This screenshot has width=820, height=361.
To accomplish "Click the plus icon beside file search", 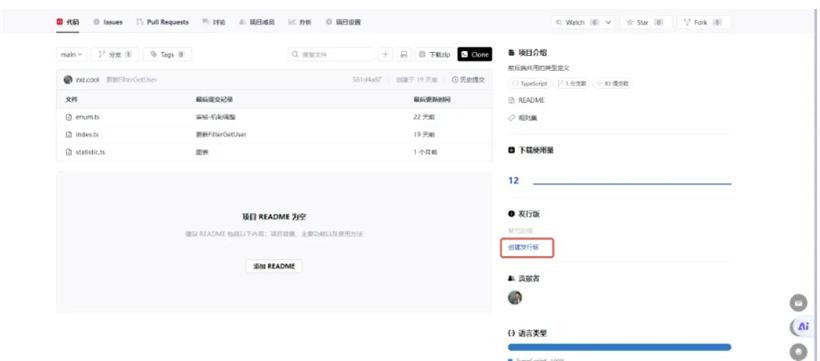I will [385, 54].
